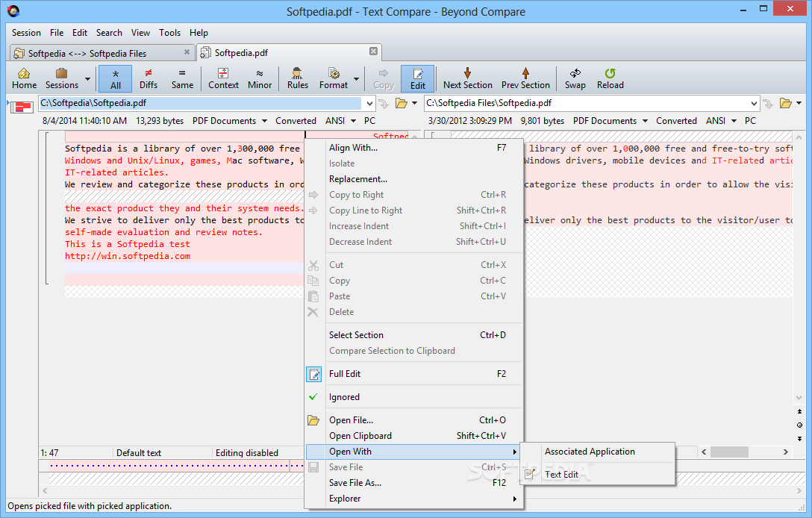Click the left file path field

pyautogui.click(x=201, y=103)
